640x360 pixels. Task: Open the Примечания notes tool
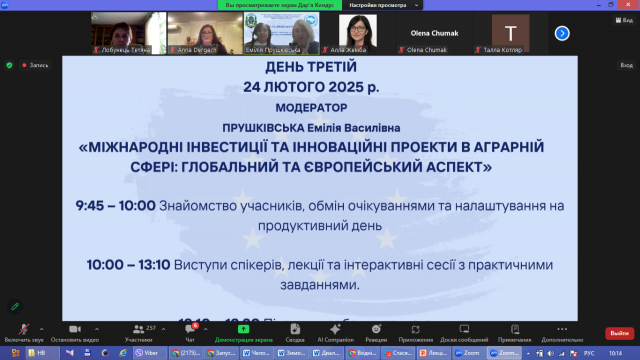pos(514,333)
